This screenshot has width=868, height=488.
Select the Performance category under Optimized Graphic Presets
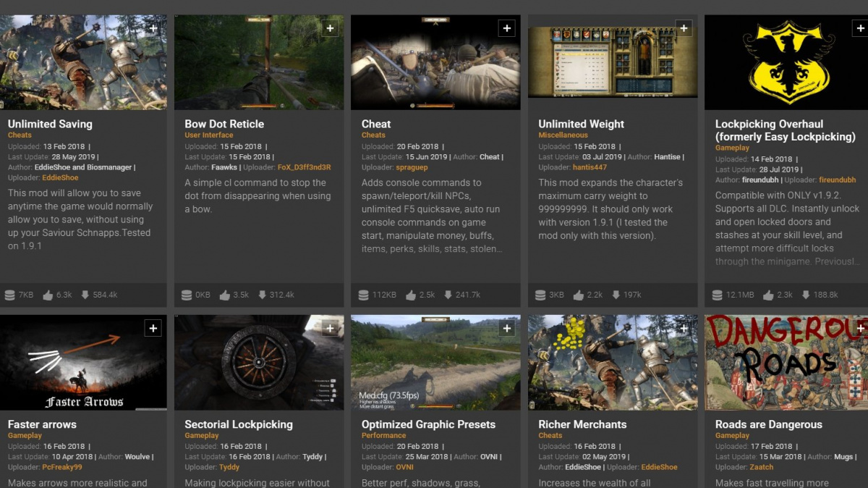coord(383,436)
